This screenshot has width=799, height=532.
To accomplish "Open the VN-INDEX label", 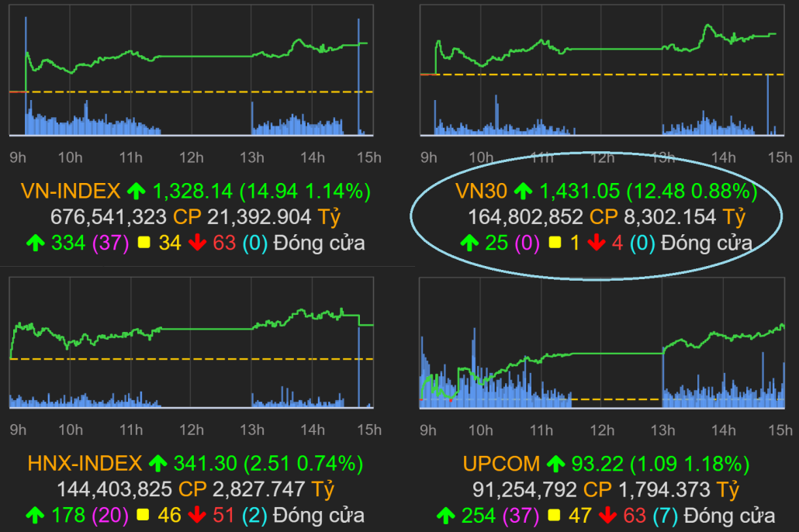I will click(71, 192).
